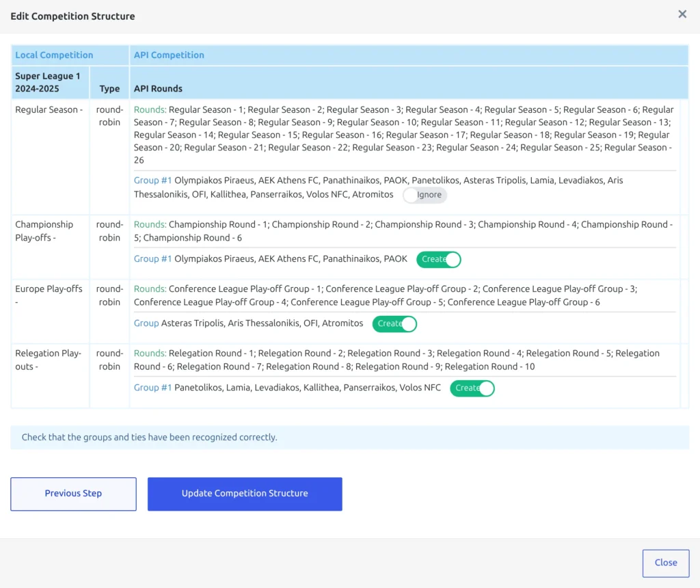Toggle Create switch for Relegation Play-outs group

click(472, 388)
